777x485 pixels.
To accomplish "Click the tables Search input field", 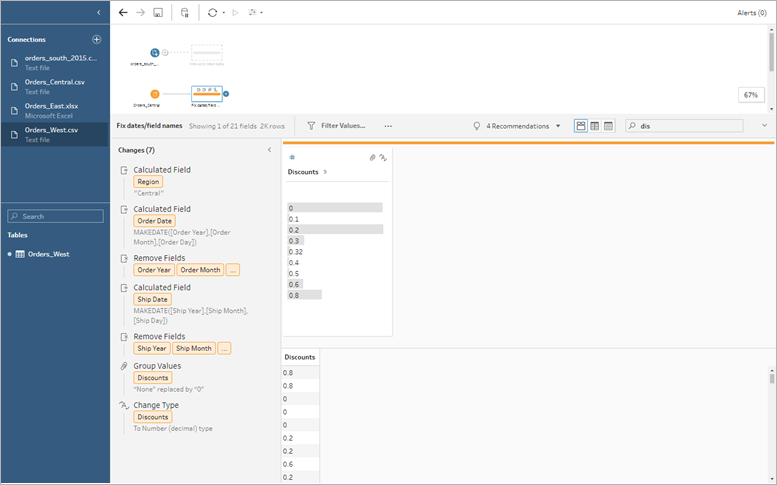I will click(x=56, y=216).
